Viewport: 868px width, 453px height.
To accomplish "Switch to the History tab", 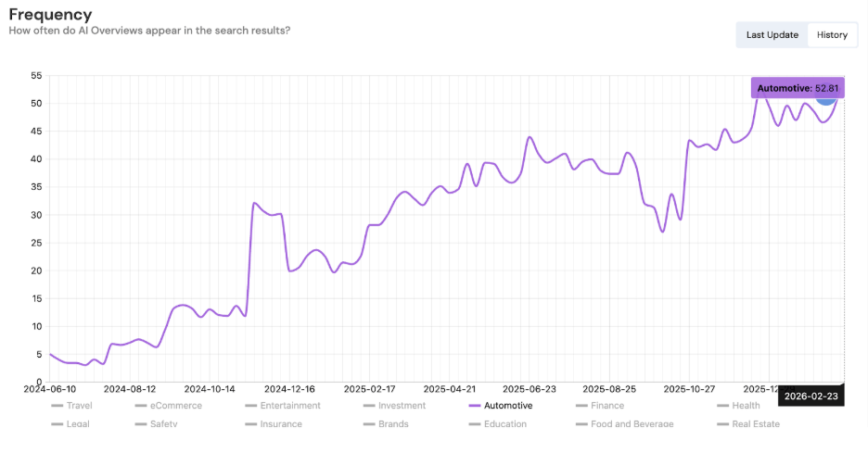I will point(832,34).
